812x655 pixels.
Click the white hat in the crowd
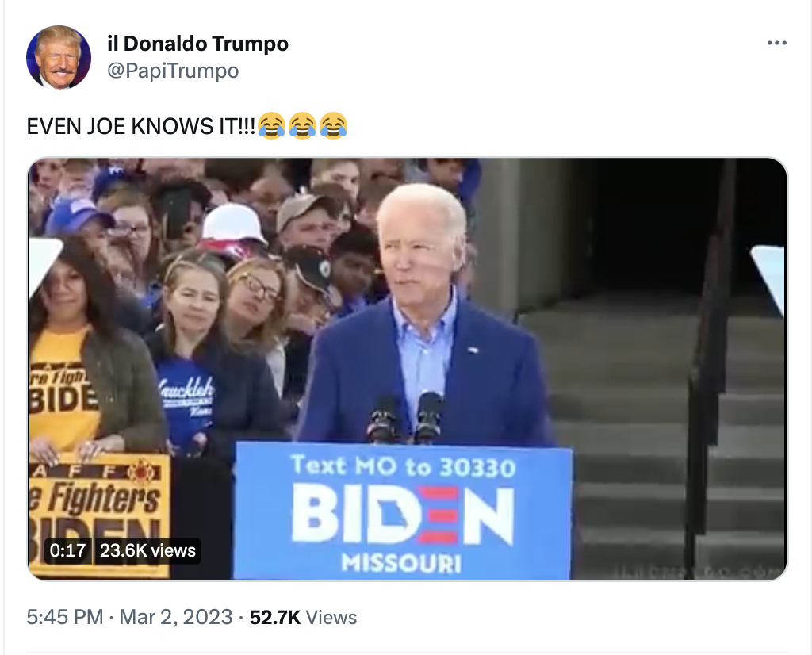(234, 224)
